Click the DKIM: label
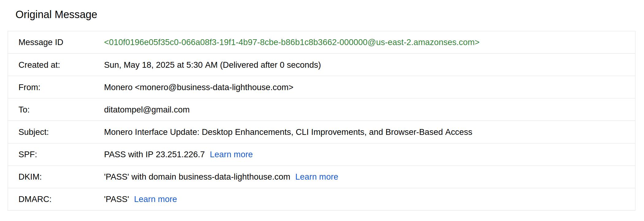The image size is (644, 221). coord(30,177)
